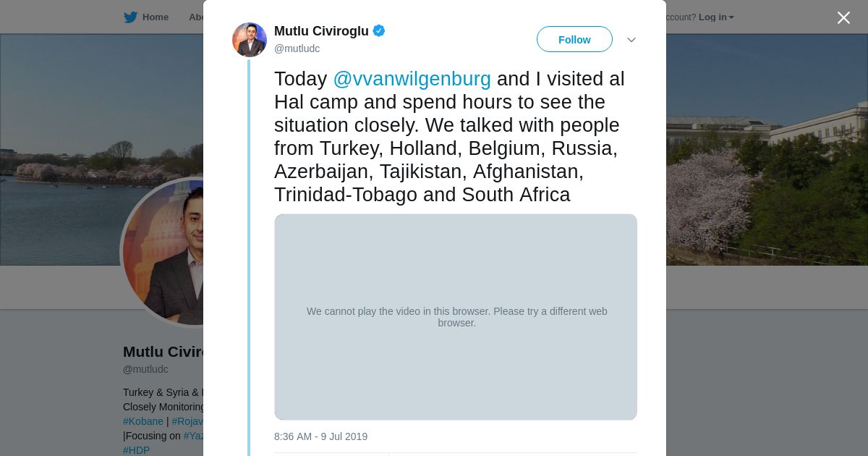Click the @mutludc handle under the profile name
This screenshot has height=456, width=868.
[x=145, y=369]
